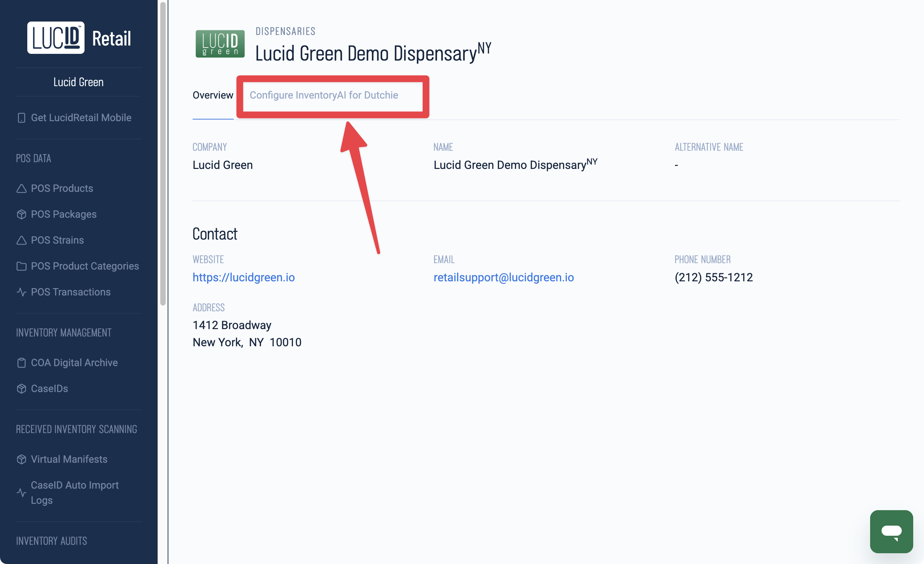Screen dimensions: 924x564
Task: Click the box icon beside Virtual Manifests
Action: coord(21,459)
